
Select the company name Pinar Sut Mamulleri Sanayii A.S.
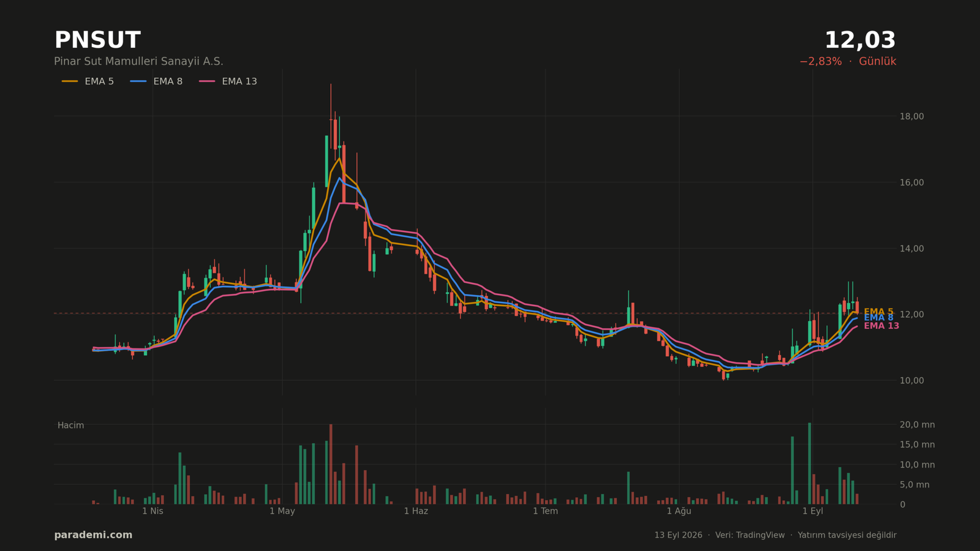[138, 62]
